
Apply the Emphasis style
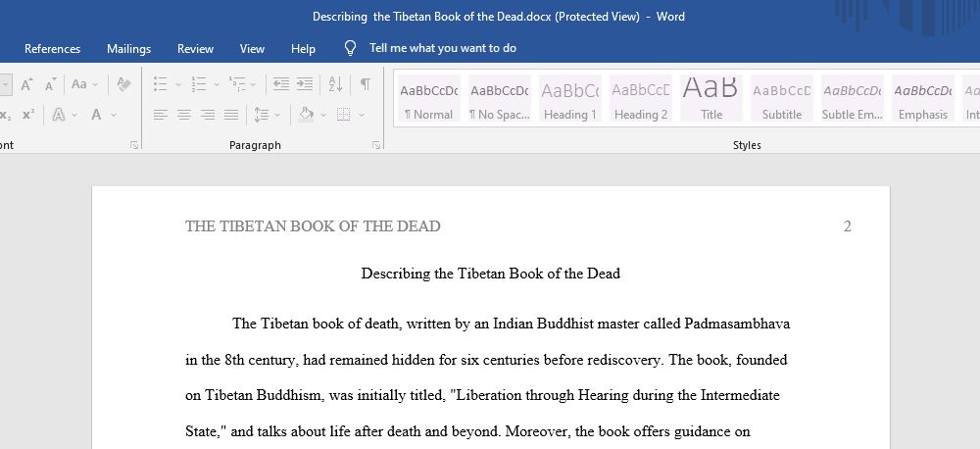923,98
